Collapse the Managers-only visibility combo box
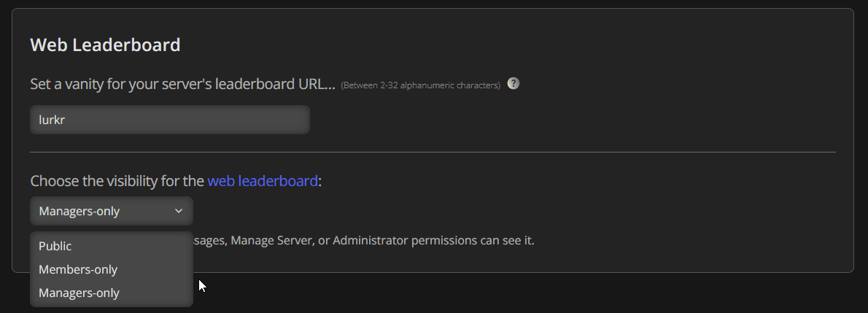This screenshot has height=313, width=868. pyautogui.click(x=111, y=211)
